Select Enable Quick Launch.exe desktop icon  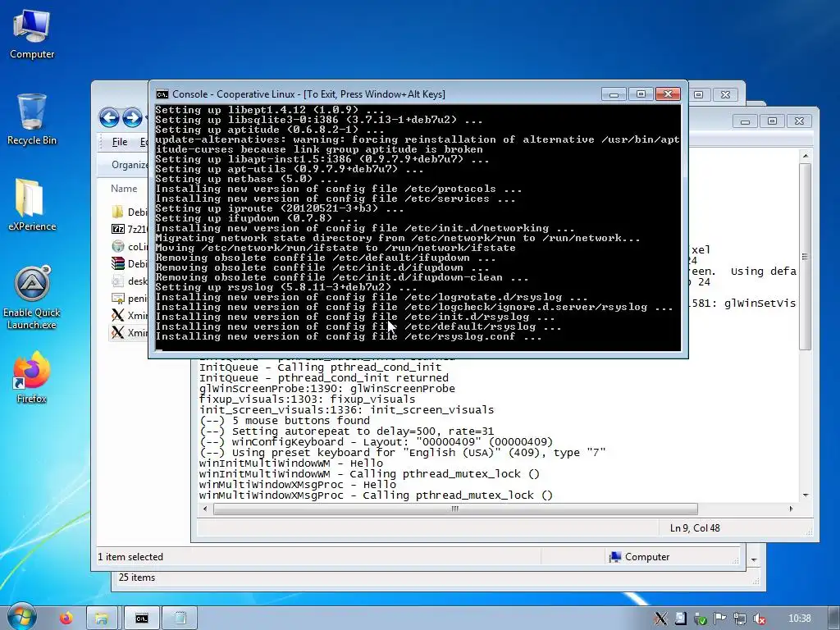32,298
